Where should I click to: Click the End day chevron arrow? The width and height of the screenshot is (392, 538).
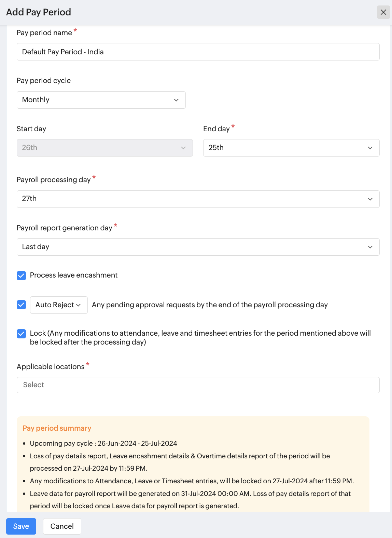(370, 148)
